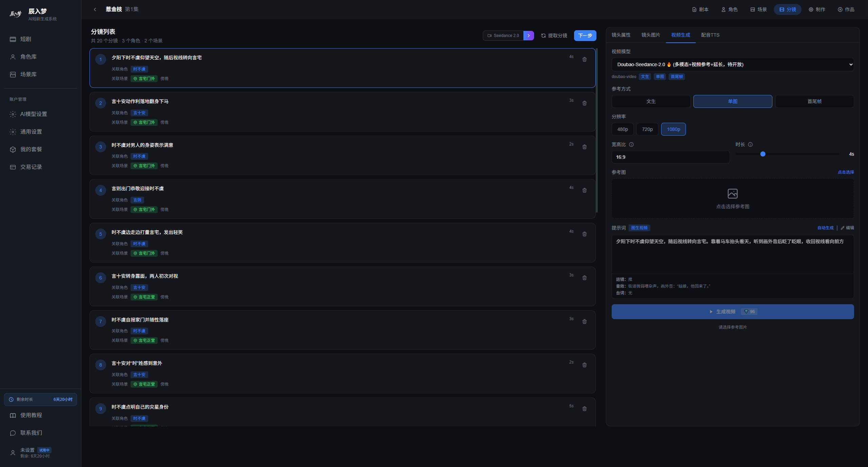Delete shot 5 using its trash icon
The height and width of the screenshot is (467, 868).
click(585, 234)
